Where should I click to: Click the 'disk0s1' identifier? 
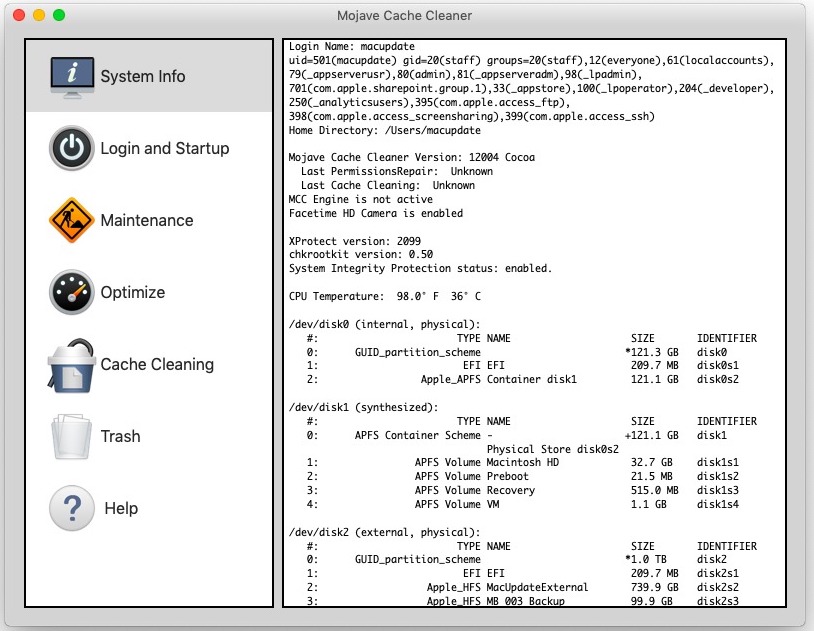[x=717, y=366]
